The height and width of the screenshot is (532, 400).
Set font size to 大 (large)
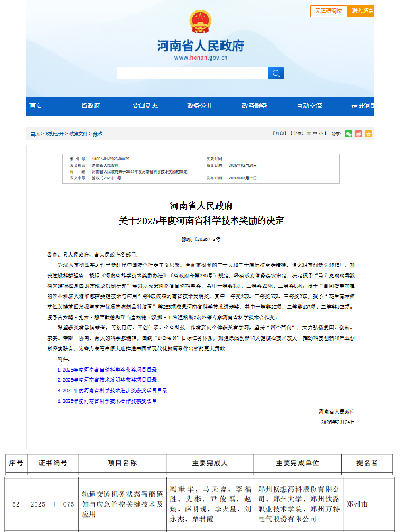[x=309, y=134]
